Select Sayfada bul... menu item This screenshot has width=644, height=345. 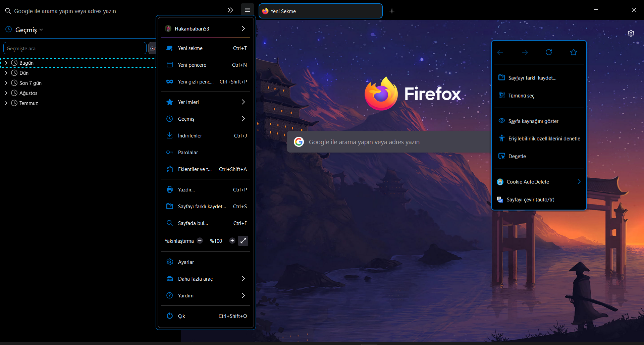tap(206, 223)
